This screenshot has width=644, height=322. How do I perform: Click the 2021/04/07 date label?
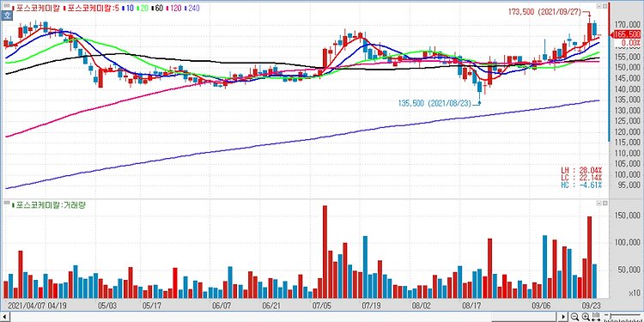coord(26,306)
